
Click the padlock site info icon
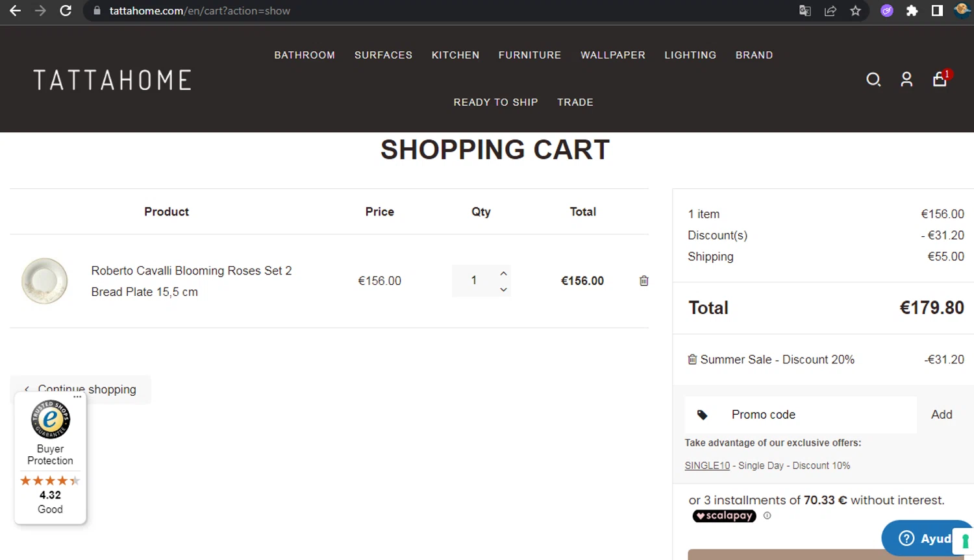(97, 11)
